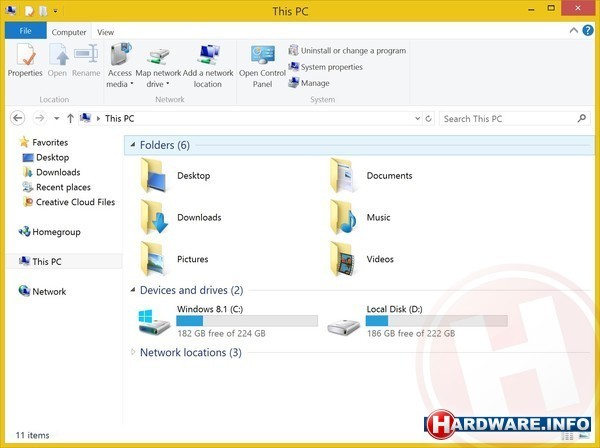The width and height of the screenshot is (600, 448).
Task: Click 186 GB free of 222 GB text
Action: coord(411,333)
